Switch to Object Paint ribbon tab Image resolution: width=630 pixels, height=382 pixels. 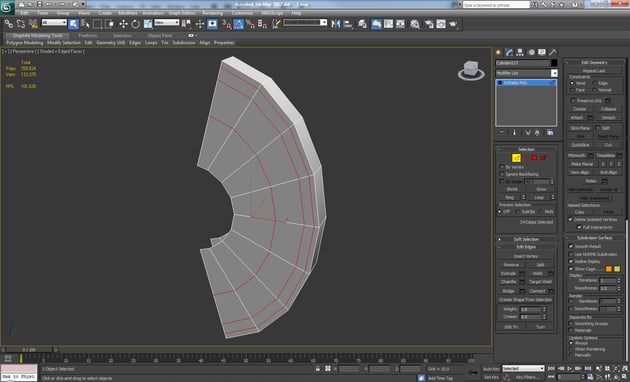point(160,35)
